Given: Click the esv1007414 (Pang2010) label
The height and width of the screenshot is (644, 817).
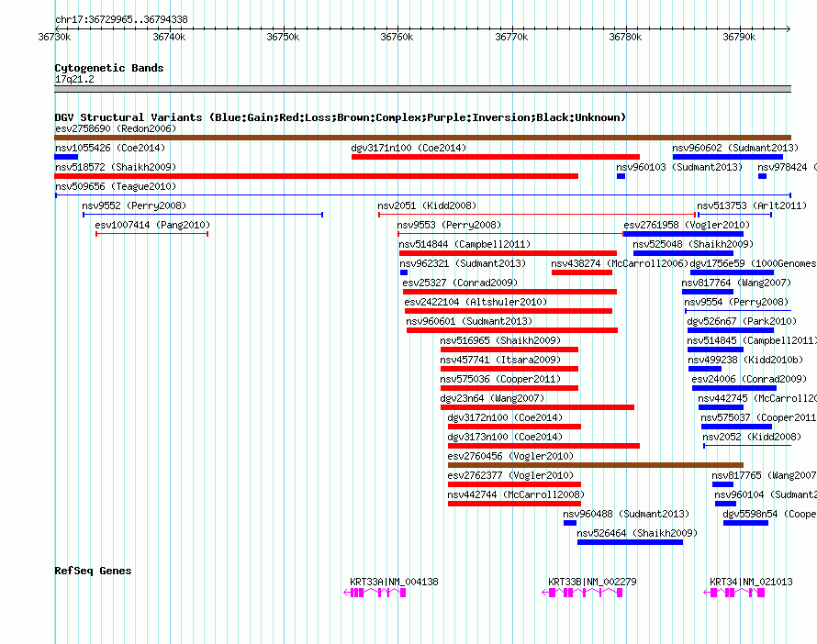Looking at the screenshot, I should point(152,225).
